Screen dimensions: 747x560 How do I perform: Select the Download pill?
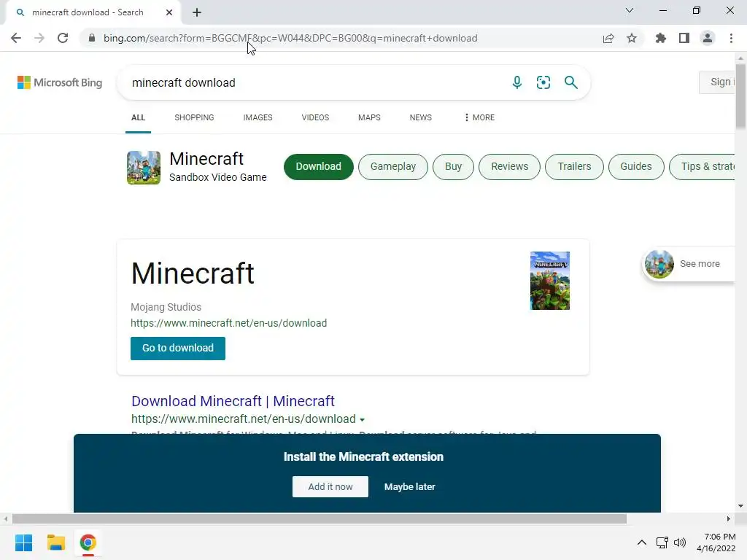[319, 167]
